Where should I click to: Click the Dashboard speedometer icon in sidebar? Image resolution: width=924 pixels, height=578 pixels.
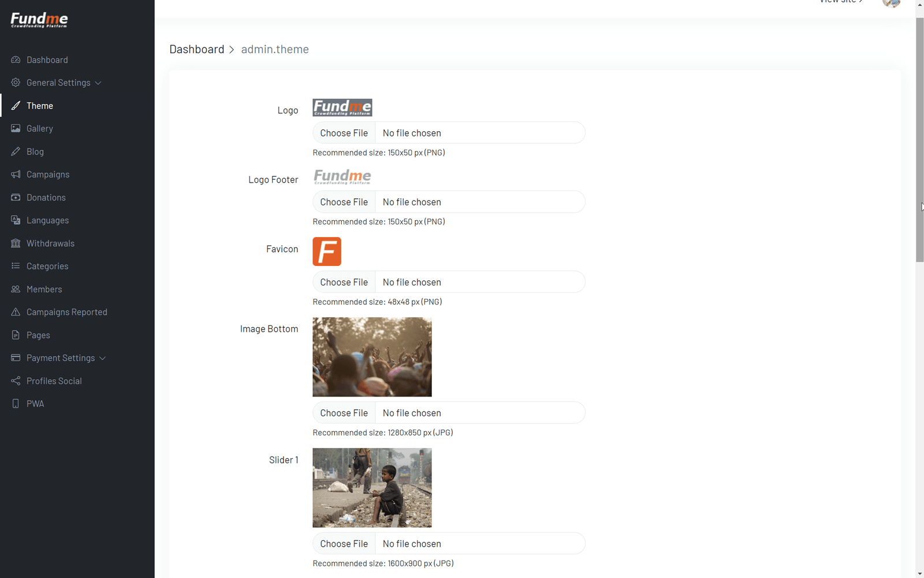16,60
